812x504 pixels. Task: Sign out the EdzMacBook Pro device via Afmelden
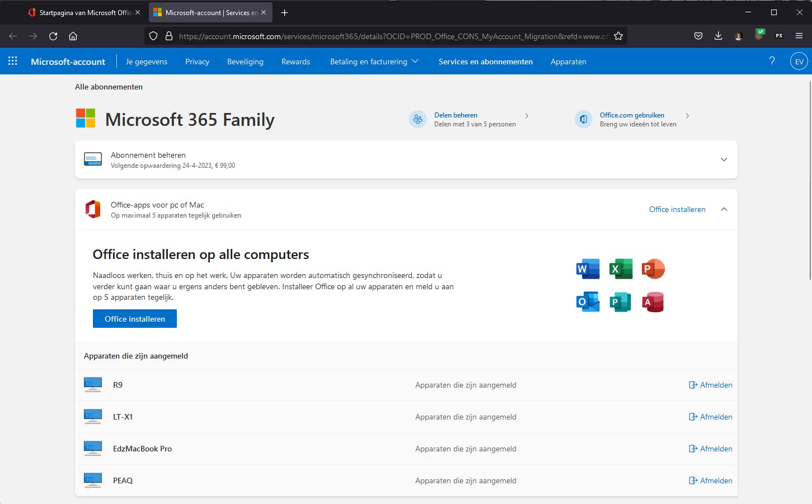[710, 449]
